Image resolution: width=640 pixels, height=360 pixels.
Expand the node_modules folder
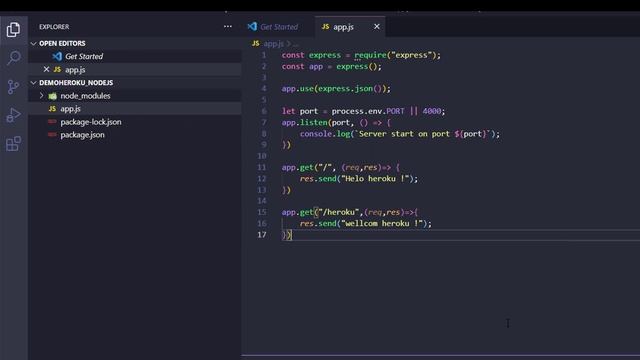41,96
